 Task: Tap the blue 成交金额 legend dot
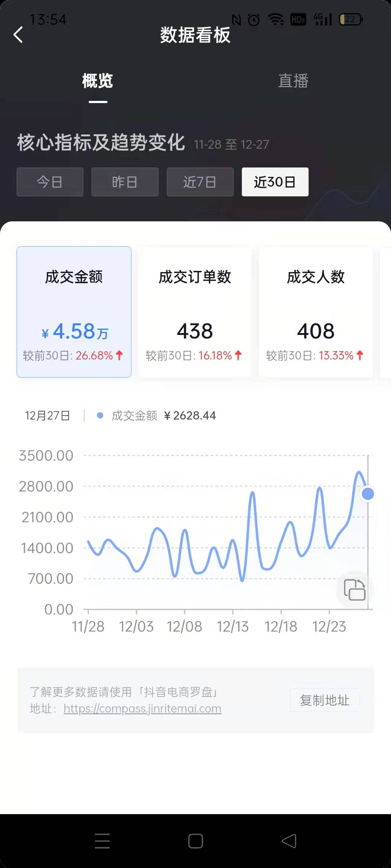100,416
